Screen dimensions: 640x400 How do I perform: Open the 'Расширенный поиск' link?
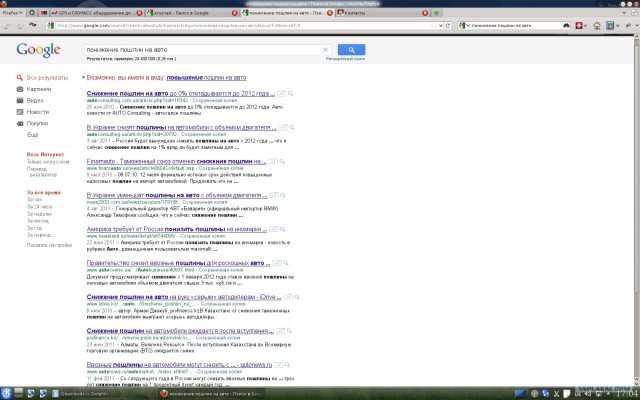pyautogui.click(x=345, y=59)
